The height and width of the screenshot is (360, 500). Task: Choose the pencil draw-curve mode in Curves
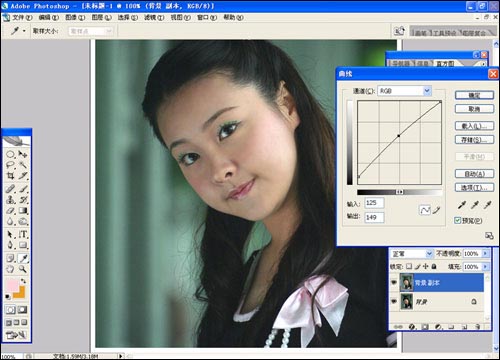coord(437,210)
